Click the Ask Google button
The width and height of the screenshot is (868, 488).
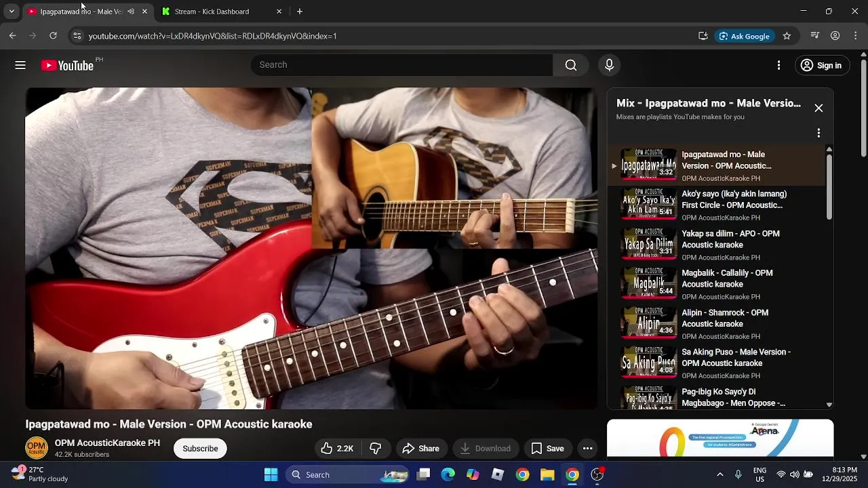(744, 36)
